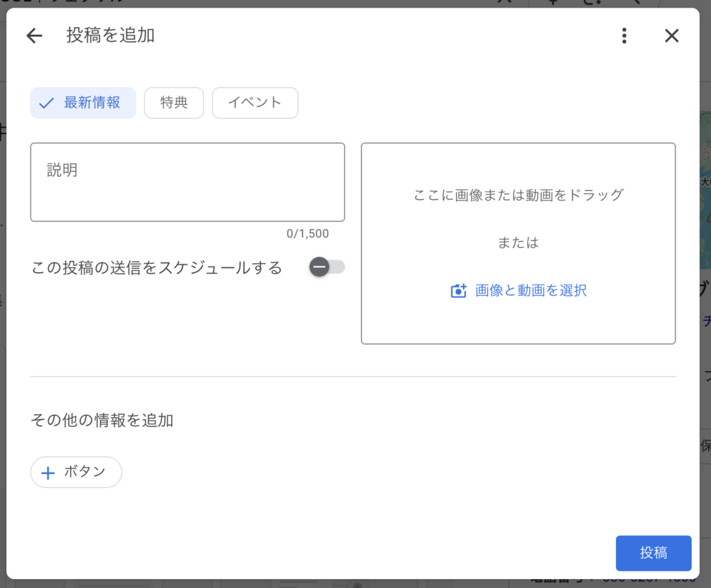The image size is (711, 588).
Task: Switch to the イベント post type
Action: tap(255, 103)
